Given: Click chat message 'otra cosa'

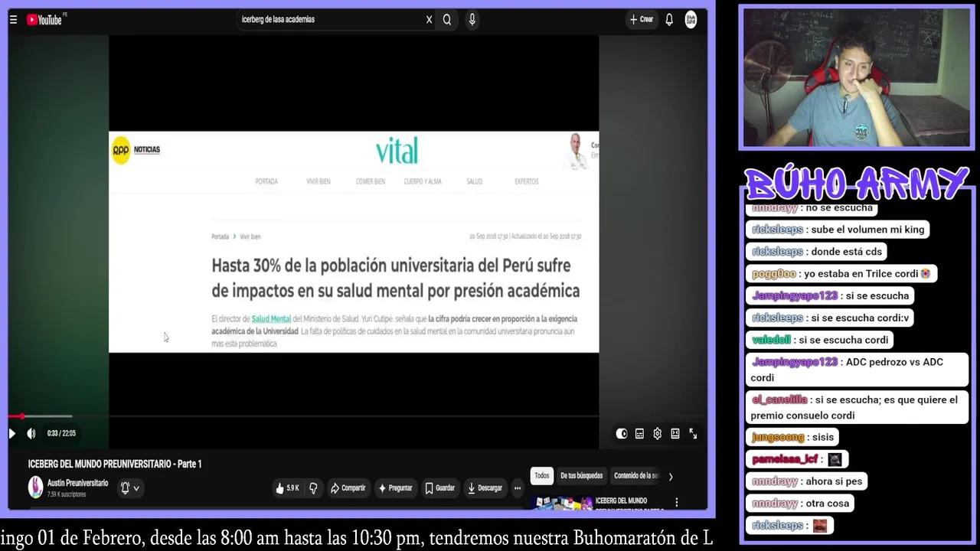Looking at the screenshot, I should click(827, 504).
